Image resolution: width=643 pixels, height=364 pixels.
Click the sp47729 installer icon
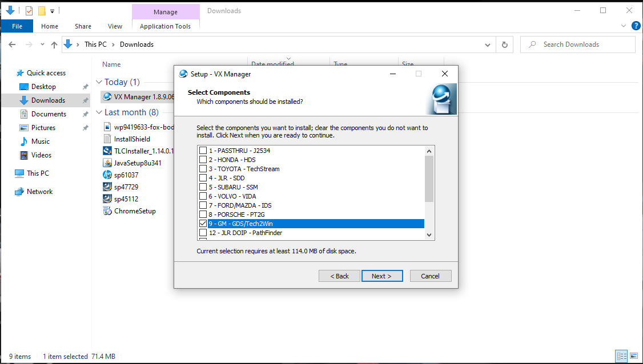pyautogui.click(x=107, y=187)
